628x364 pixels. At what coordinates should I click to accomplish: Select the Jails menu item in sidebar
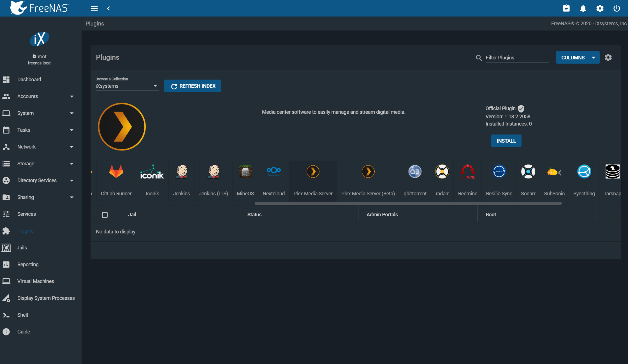tap(22, 247)
